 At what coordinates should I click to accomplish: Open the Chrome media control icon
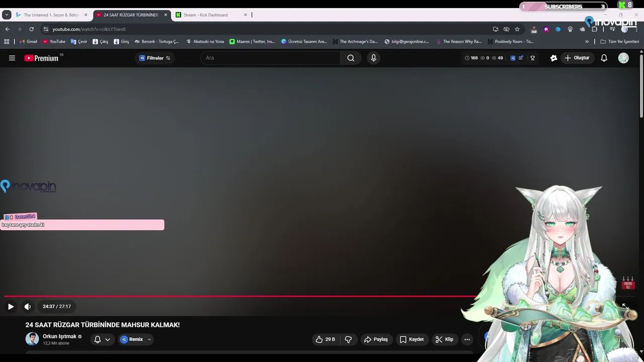click(612, 29)
